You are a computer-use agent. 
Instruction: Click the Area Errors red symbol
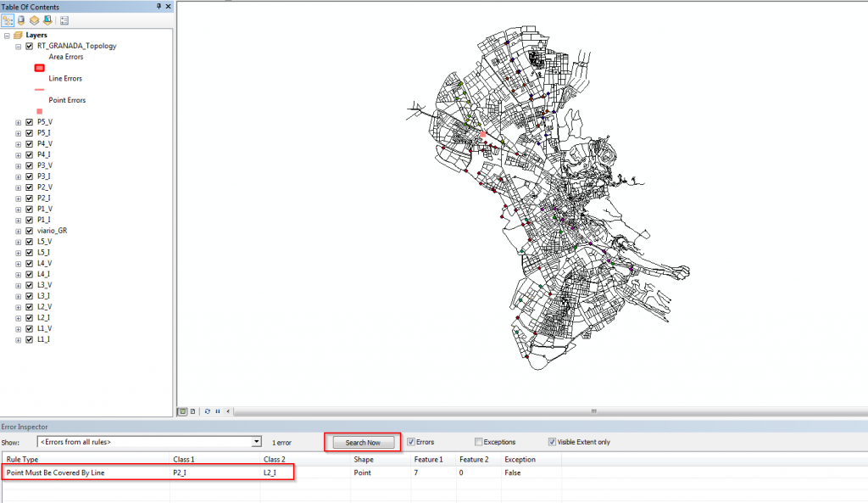pyautogui.click(x=39, y=68)
